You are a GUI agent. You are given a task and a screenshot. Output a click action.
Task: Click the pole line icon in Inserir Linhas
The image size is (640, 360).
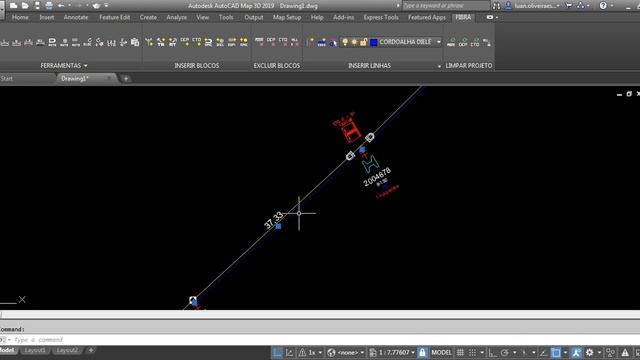coord(311,42)
